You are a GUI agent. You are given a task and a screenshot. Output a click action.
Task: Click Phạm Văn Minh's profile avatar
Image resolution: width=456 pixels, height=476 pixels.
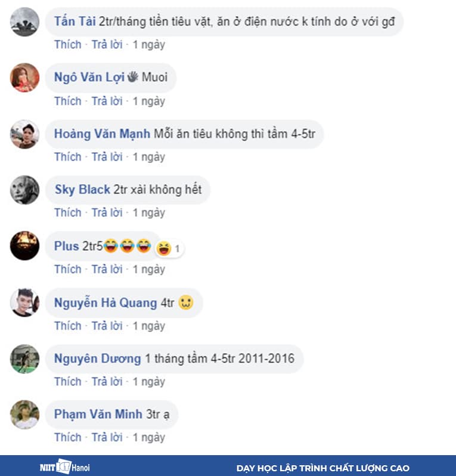[24, 415]
